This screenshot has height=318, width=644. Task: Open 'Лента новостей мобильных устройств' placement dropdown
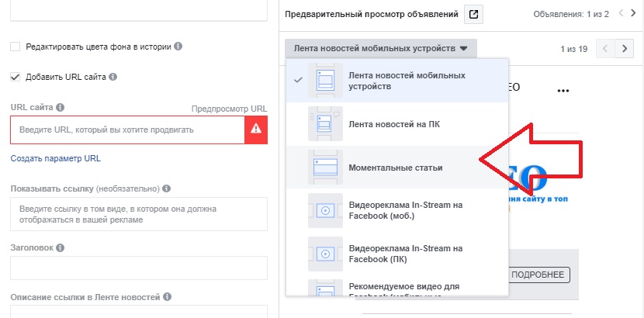381,48
